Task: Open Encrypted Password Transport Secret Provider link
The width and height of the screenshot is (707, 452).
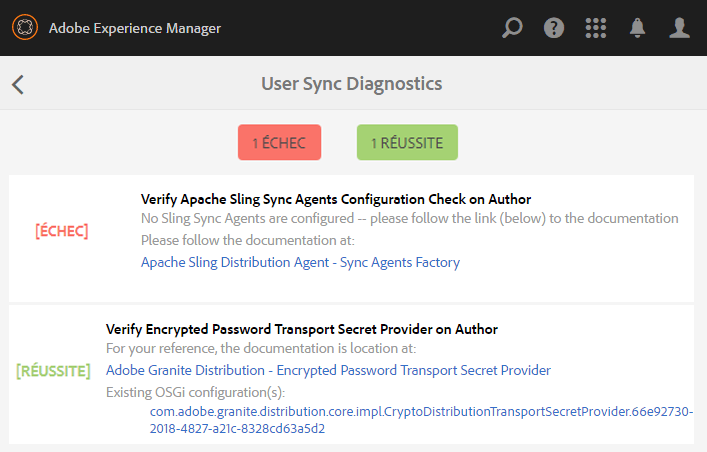Action: (328, 370)
